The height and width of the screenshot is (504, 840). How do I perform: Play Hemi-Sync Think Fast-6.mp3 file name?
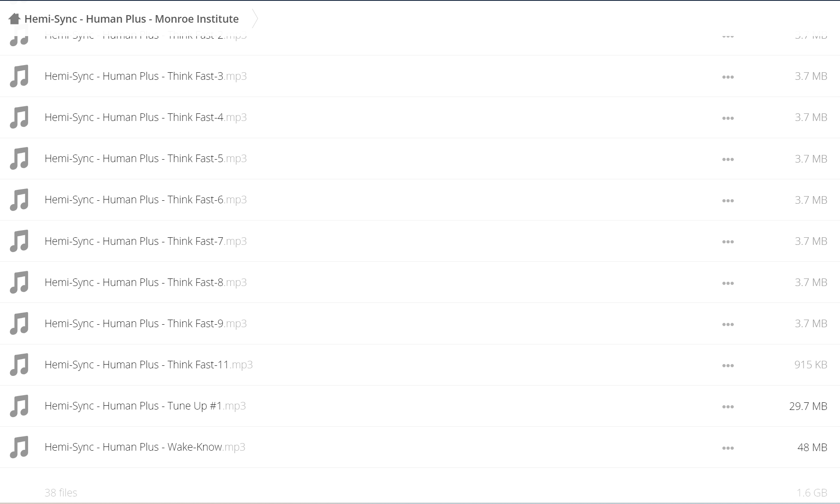point(146,199)
